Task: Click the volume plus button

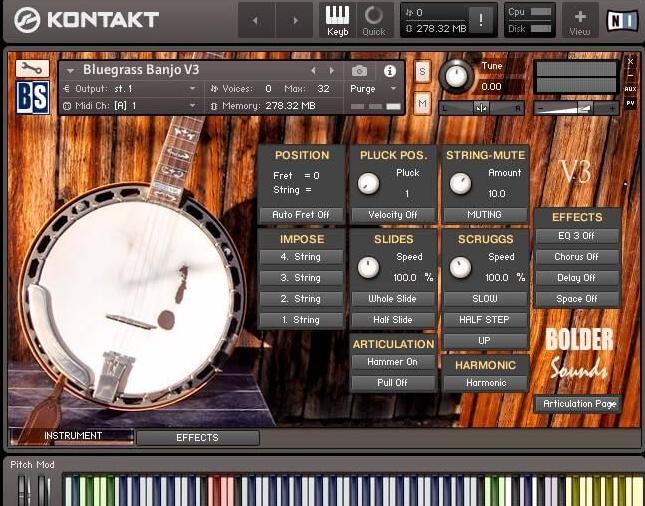Action: (612, 109)
